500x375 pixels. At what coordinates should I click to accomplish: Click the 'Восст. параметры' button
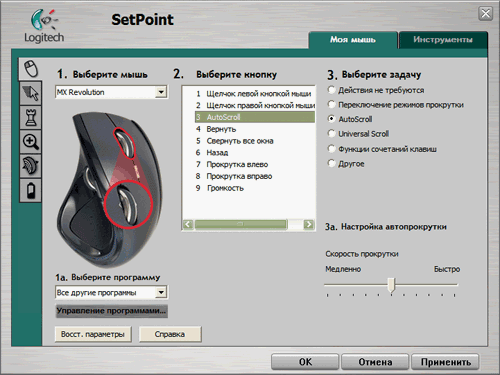[93, 334]
